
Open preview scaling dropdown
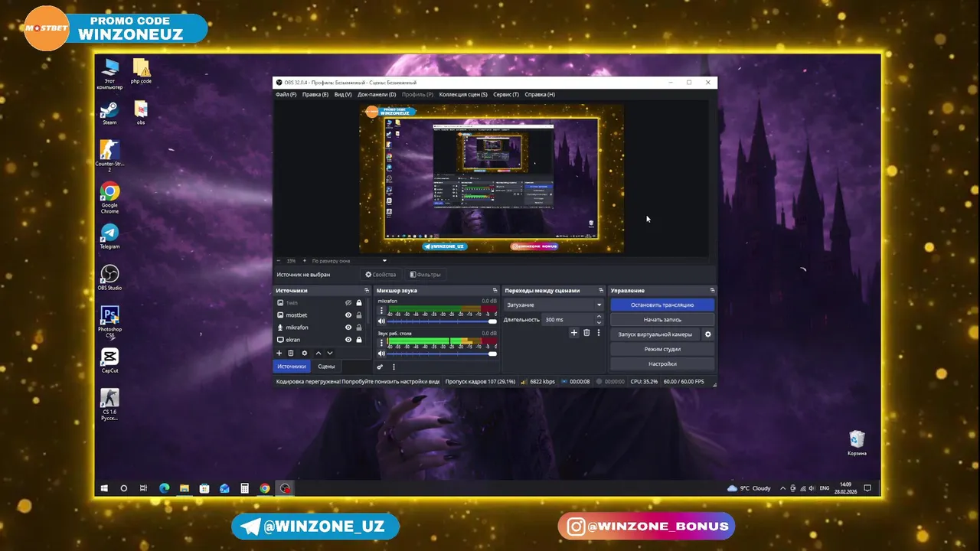point(349,261)
